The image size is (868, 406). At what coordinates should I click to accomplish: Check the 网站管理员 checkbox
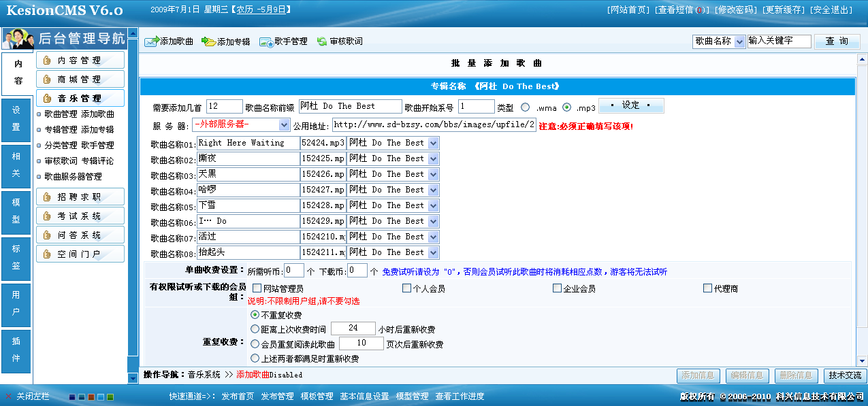[257, 288]
